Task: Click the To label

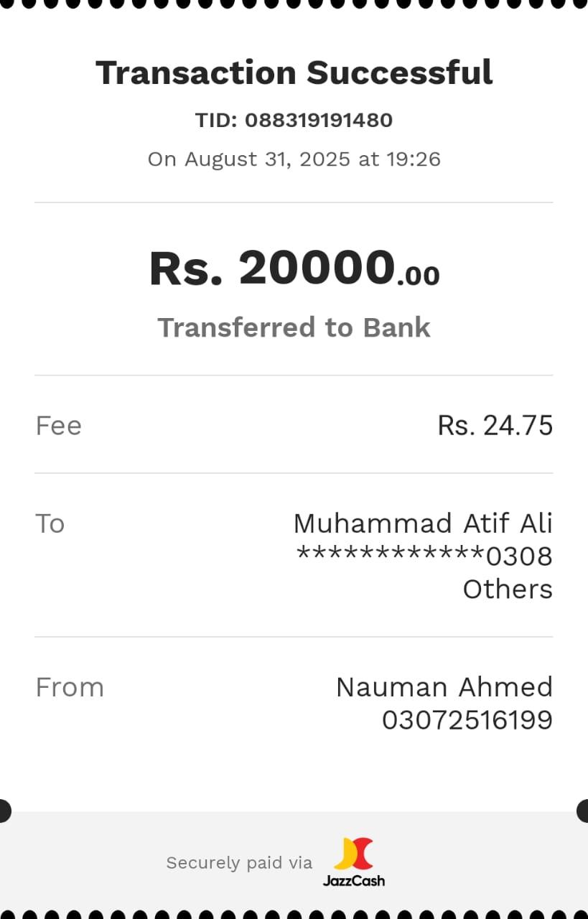Action: pyautogui.click(x=50, y=523)
